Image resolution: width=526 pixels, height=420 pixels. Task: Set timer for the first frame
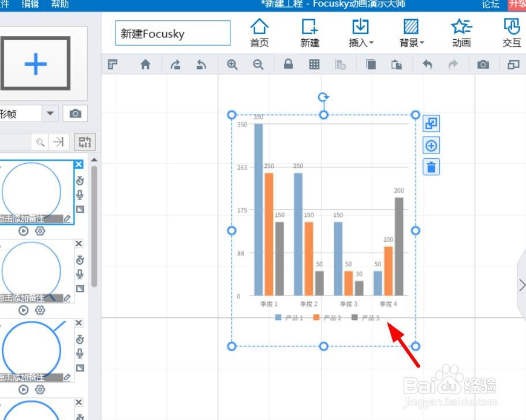(x=80, y=181)
